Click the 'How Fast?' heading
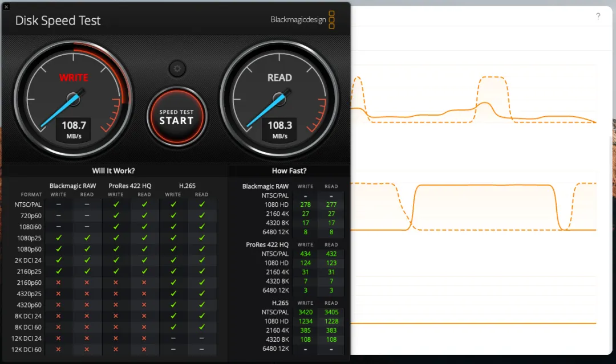The image size is (616, 364). [x=289, y=171]
